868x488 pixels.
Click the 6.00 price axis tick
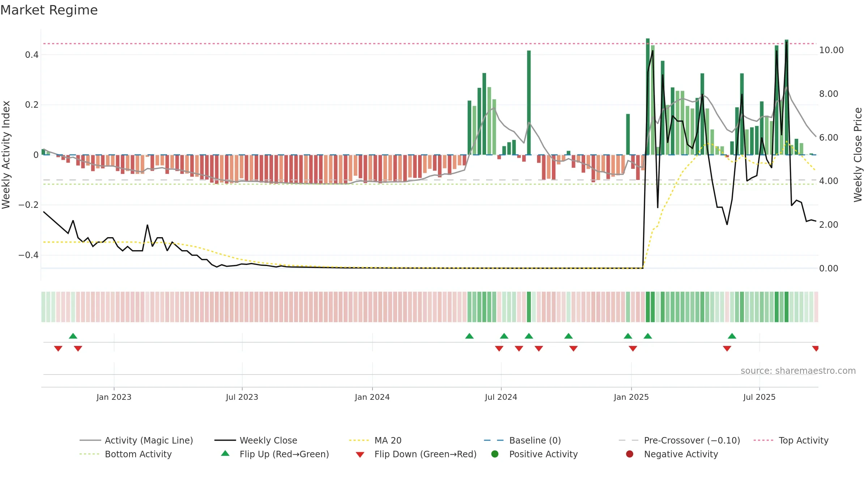829,137
